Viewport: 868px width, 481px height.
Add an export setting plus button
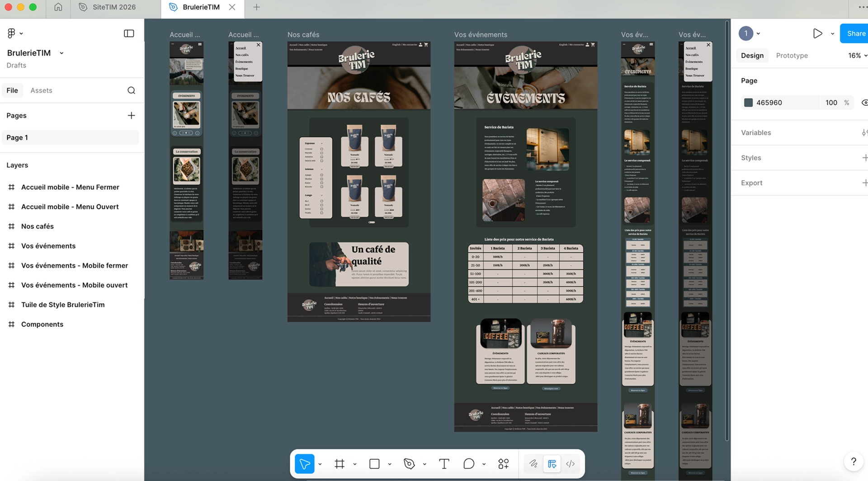coord(864,183)
